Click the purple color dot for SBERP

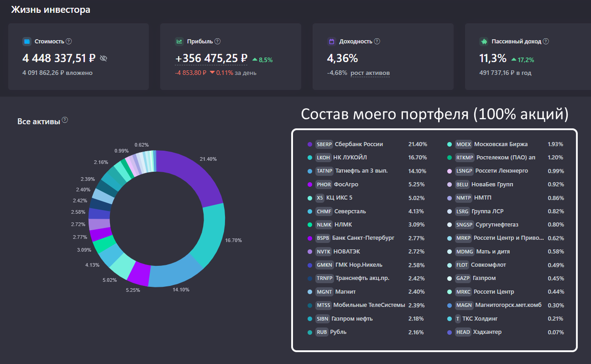pyautogui.click(x=310, y=144)
